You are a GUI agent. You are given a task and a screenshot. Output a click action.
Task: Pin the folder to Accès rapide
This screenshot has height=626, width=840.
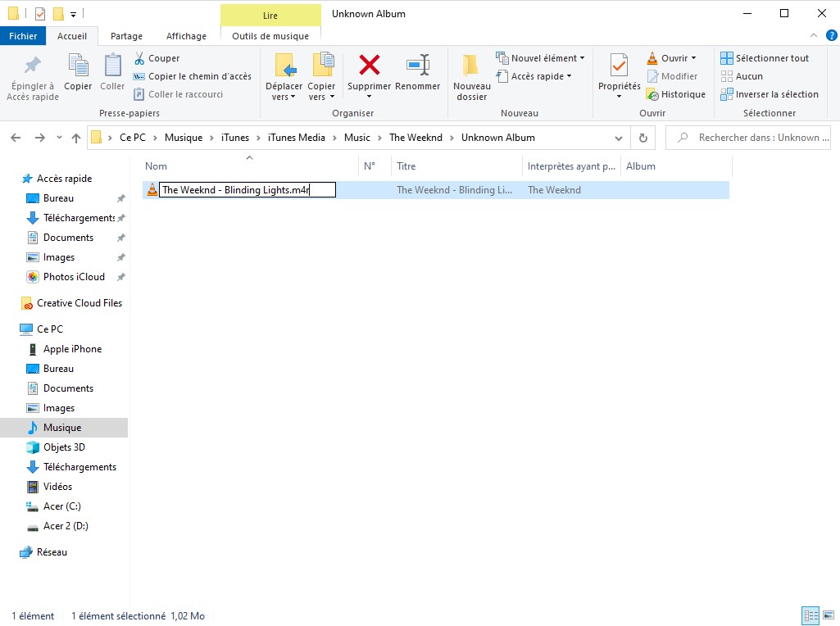[x=33, y=78]
